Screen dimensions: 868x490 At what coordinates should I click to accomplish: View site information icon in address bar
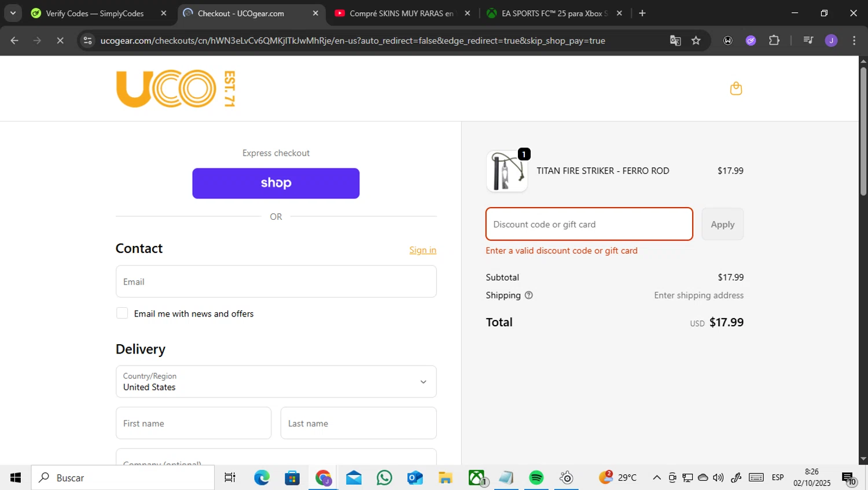(x=87, y=40)
